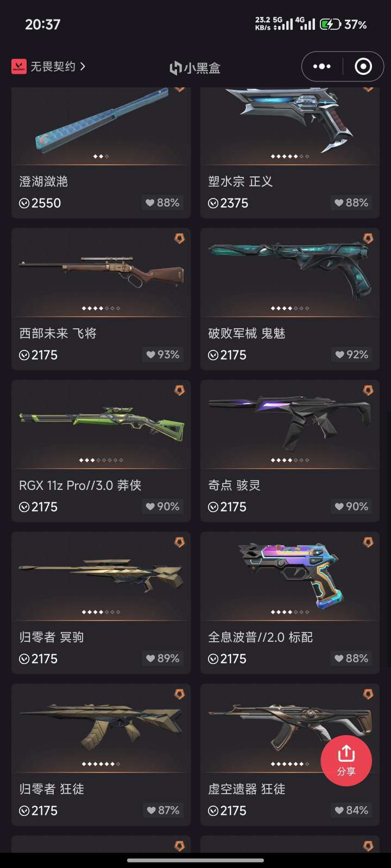Screen dimensions: 391x868
Task: Open the 塑水宗 正义 skin card
Action: (x=290, y=152)
